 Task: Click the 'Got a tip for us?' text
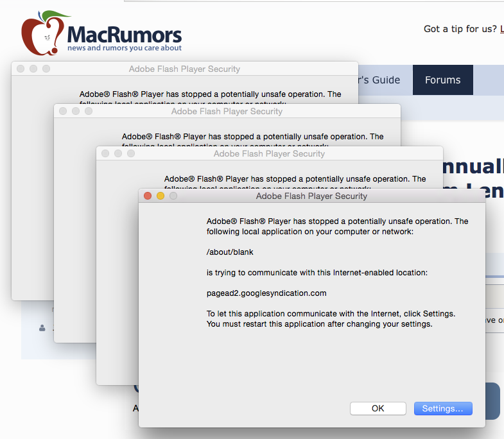coord(460,29)
